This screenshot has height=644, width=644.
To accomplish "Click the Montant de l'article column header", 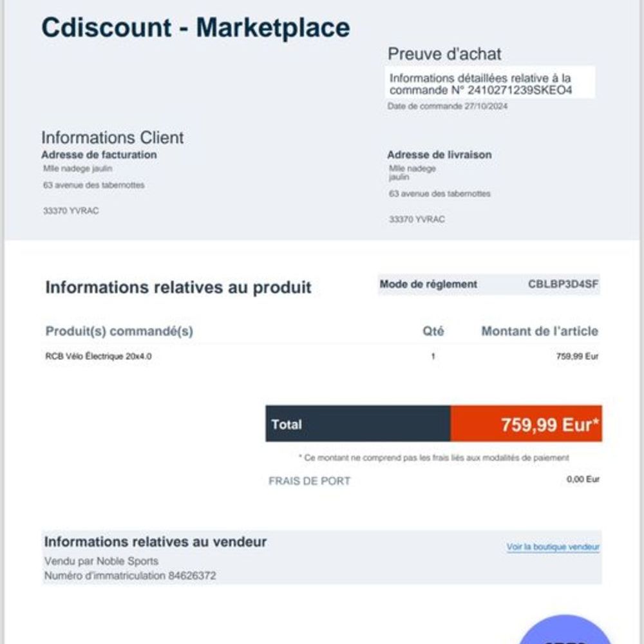I will 539,331.
